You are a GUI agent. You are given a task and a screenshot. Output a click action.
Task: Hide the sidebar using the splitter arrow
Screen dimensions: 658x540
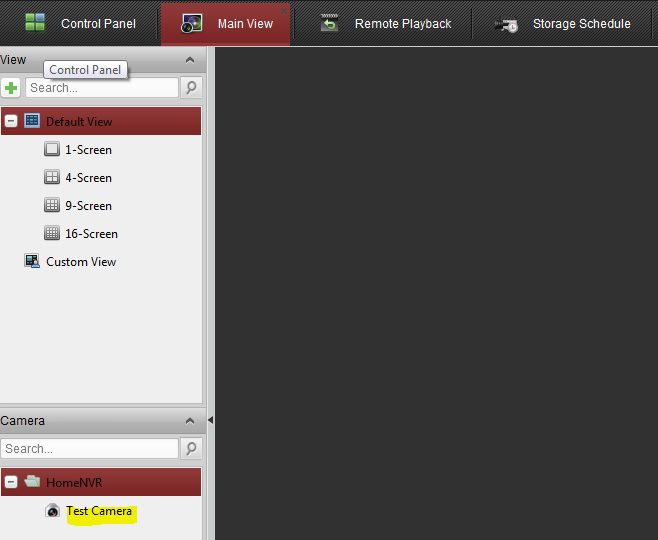click(210, 421)
